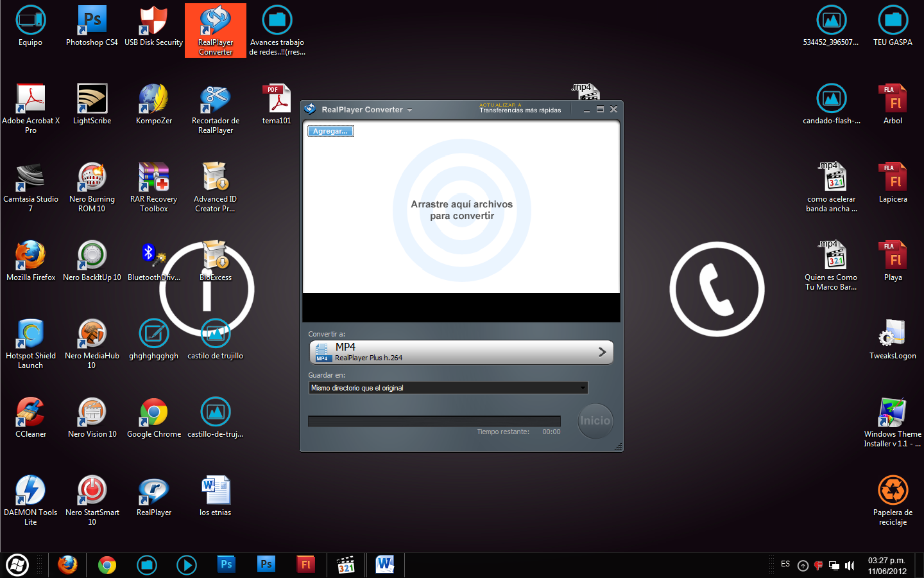Select the Avances trabajo de redes folder

[277, 31]
